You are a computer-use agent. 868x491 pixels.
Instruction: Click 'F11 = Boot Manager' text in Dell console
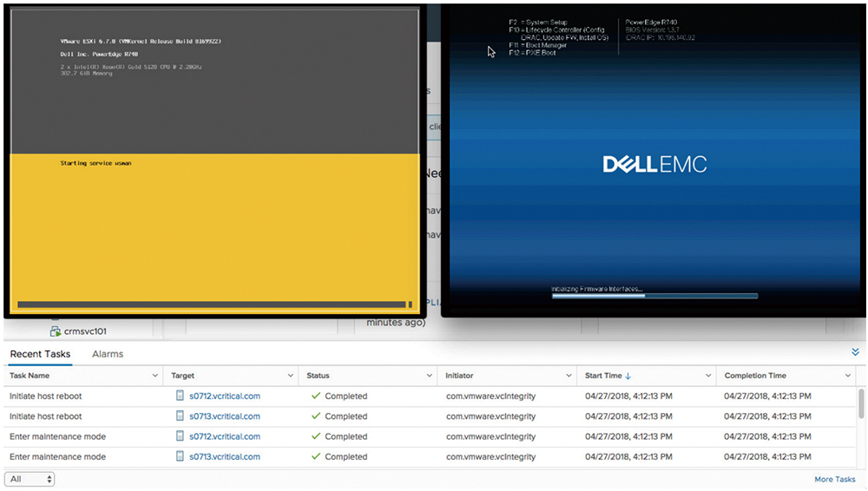click(537, 45)
